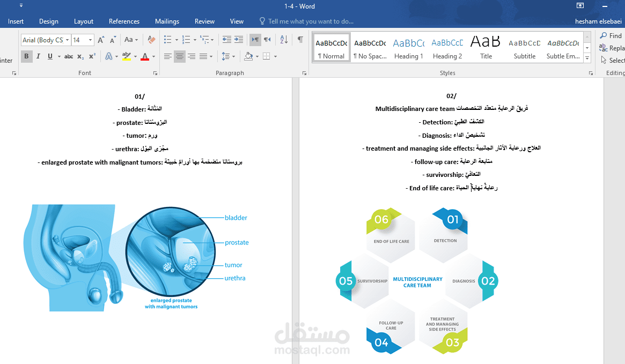Toggle Italic formatting
The image size is (625, 364).
pyautogui.click(x=38, y=56)
